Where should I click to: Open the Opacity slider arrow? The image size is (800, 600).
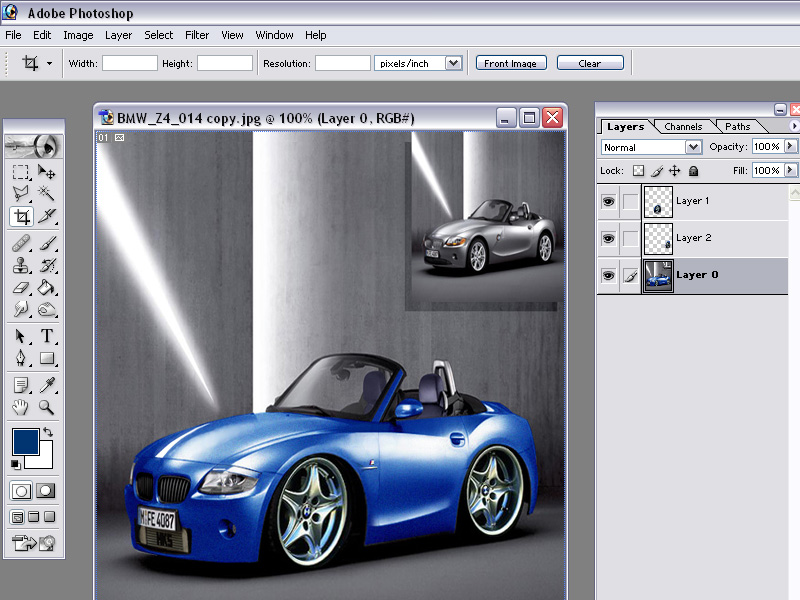(790, 146)
